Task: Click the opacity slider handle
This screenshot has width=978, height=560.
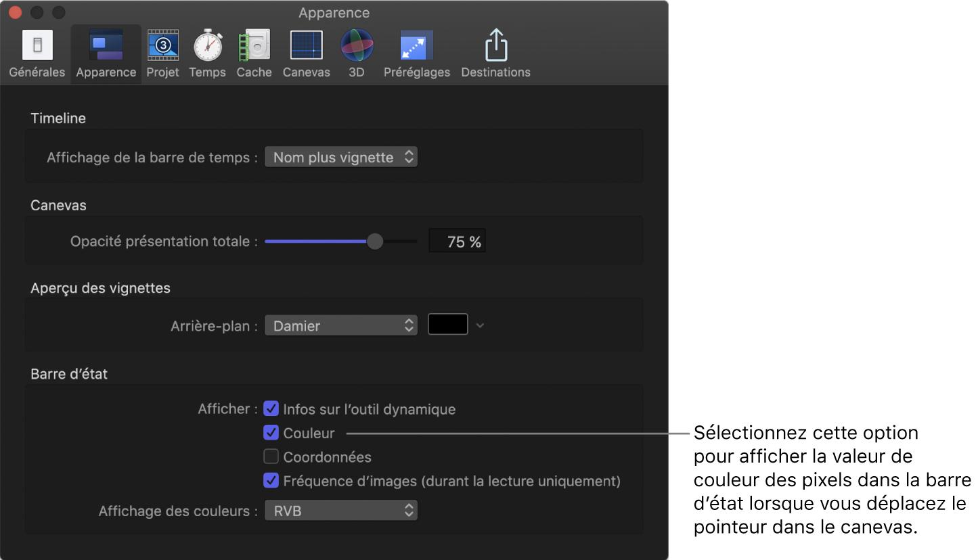Action: coord(374,241)
